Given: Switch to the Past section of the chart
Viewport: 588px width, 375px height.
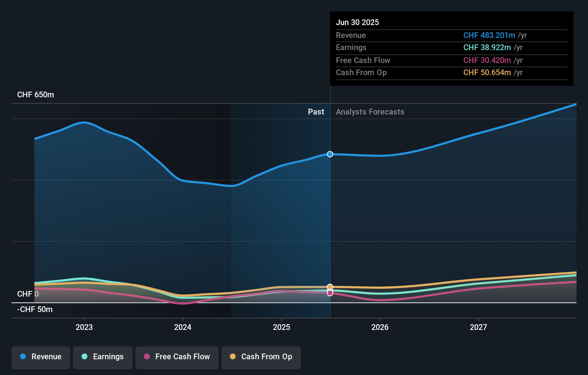Looking at the screenshot, I should (316, 112).
